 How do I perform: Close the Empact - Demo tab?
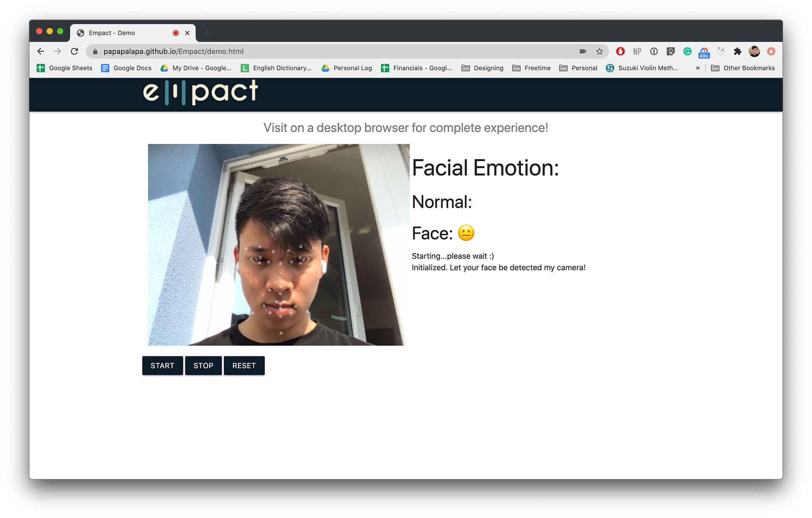point(187,33)
